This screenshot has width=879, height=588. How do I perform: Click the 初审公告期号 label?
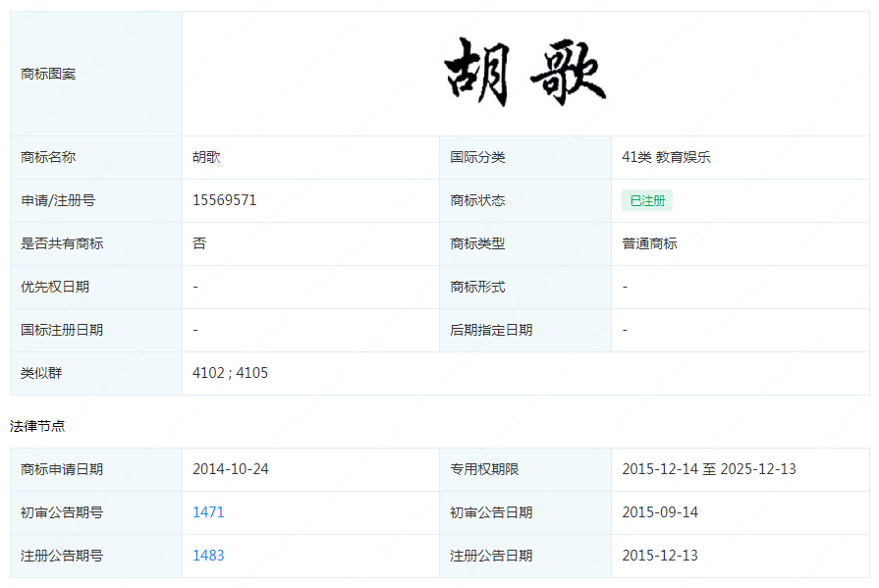tap(62, 512)
